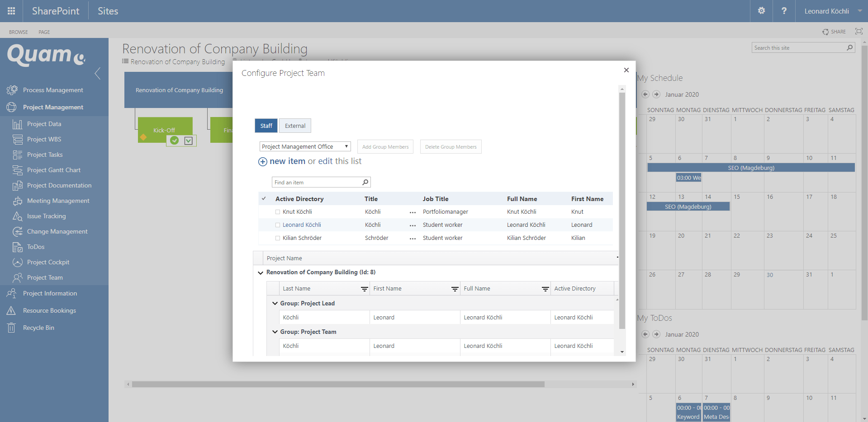Click the Project Gantt Chart sidebar icon
Viewport: 868px width, 422px height.
[17, 170]
